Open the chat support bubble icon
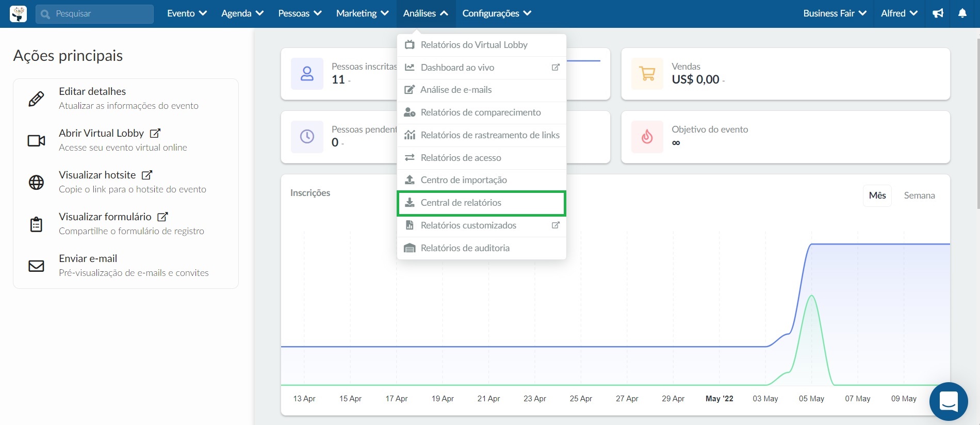 949,401
